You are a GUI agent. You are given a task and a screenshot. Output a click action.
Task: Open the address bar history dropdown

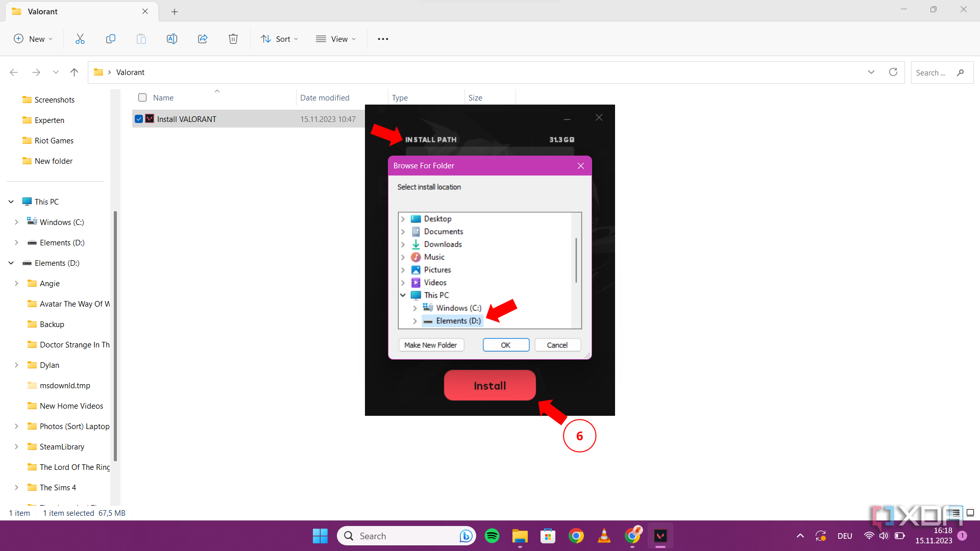871,72
